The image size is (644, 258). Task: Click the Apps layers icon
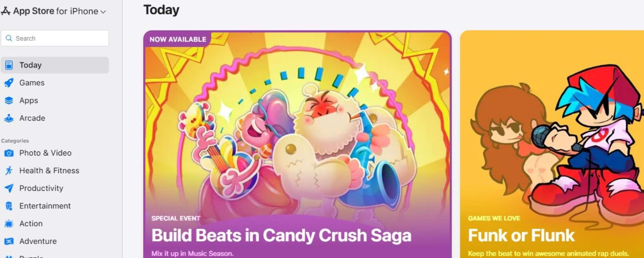pyautogui.click(x=9, y=100)
